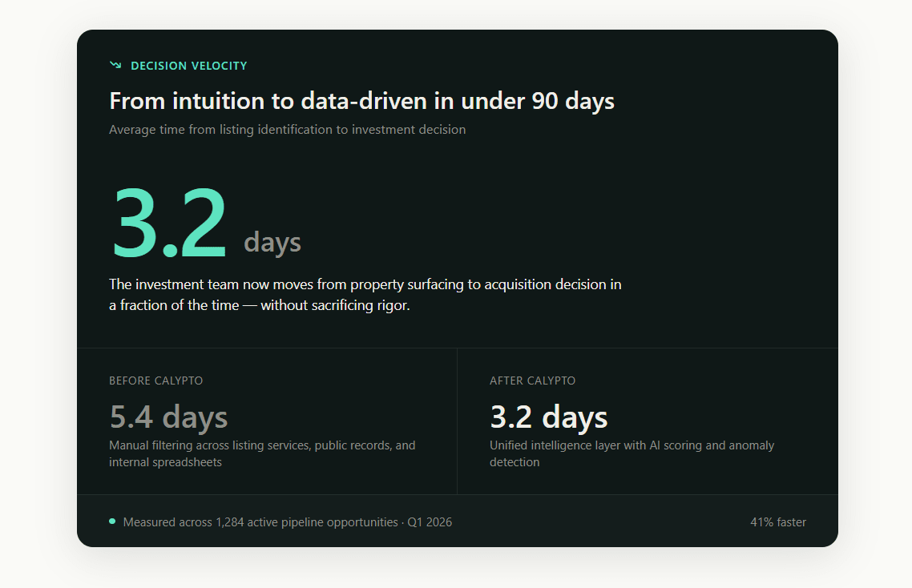The height and width of the screenshot is (588, 912).
Task: Click 'Measured across 1,284 active pipeline' footnote
Action: [x=288, y=522]
